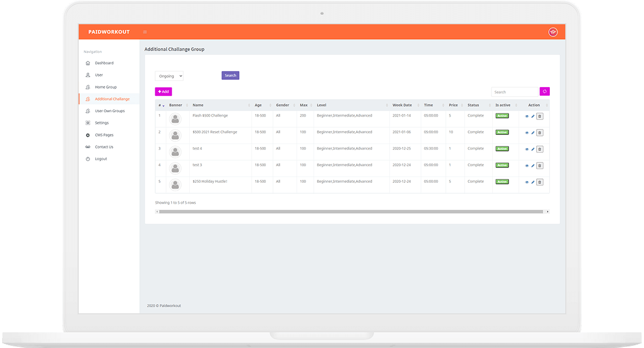This screenshot has height=348, width=644.
Task: Sort table by # column
Action: tap(161, 105)
